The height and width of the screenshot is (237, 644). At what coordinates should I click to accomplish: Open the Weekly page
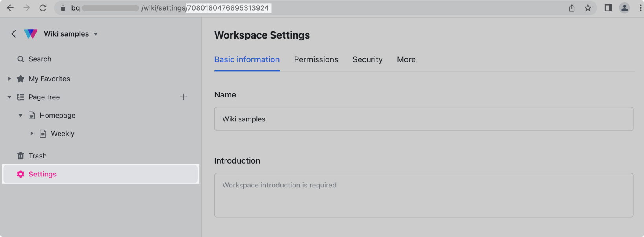[62, 134]
